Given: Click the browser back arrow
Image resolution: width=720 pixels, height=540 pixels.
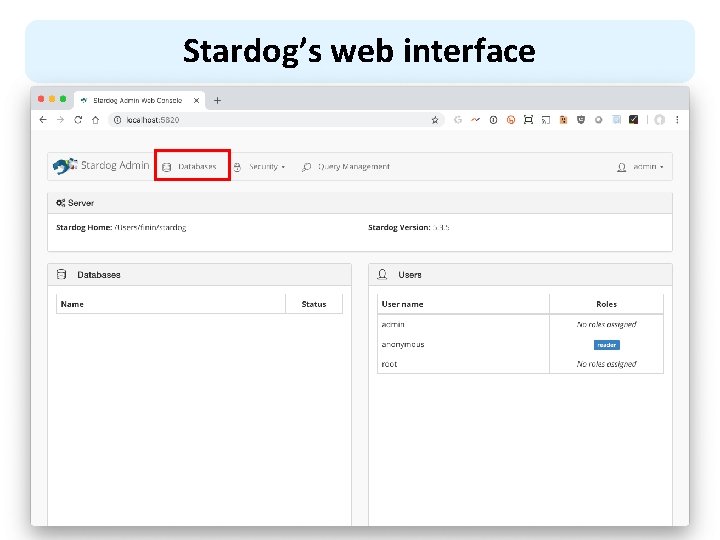Looking at the screenshot, I should click(43, 119).
